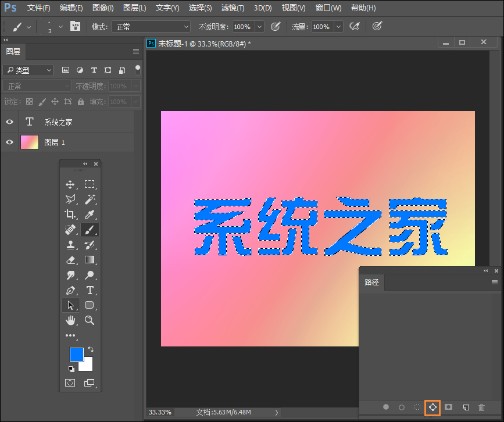Choose the Lasso tool
The image size is (504, 422).
pos(71,199)
